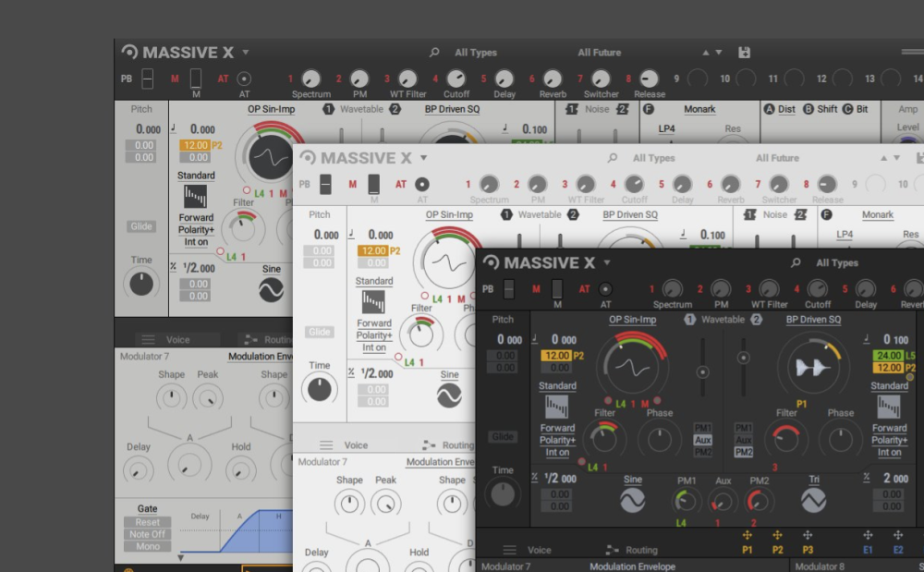Viewport: 924px width, 572px height.
Task: Click insert effect C icon beside Bit
Action: pyautogui.click(x=847, y=109)
